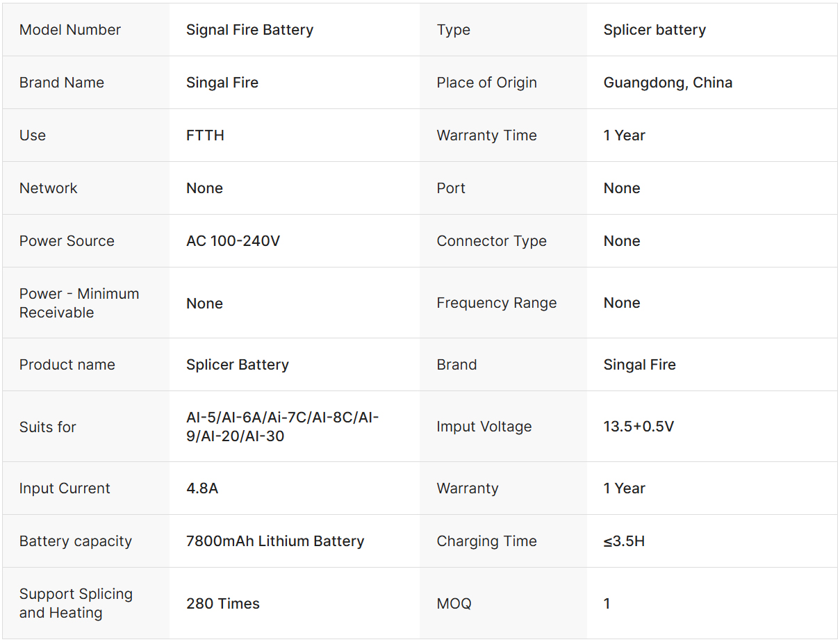
Task: Select the "Splicer Battery" product name value
Action: tap(237, 365)
